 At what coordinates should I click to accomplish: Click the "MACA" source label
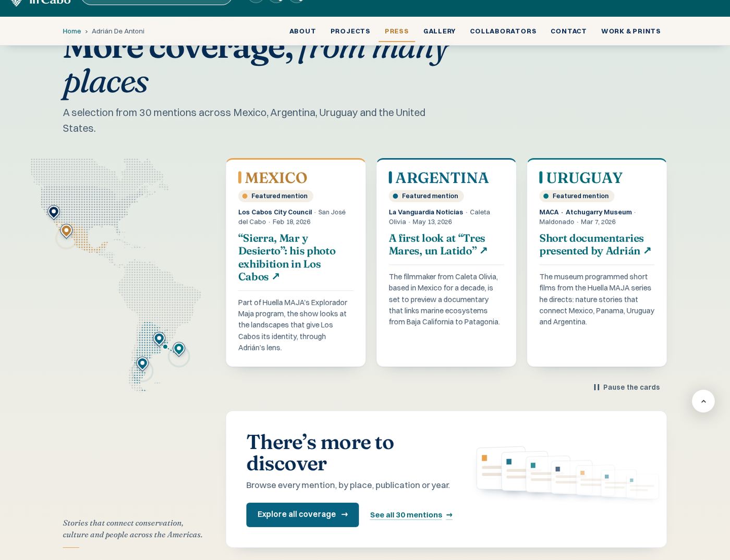(549, 212)
